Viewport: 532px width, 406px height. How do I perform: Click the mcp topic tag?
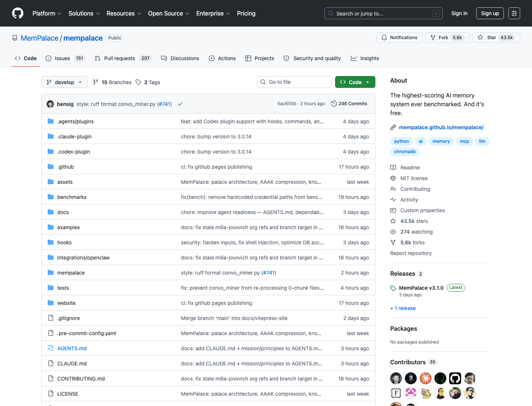464,141
